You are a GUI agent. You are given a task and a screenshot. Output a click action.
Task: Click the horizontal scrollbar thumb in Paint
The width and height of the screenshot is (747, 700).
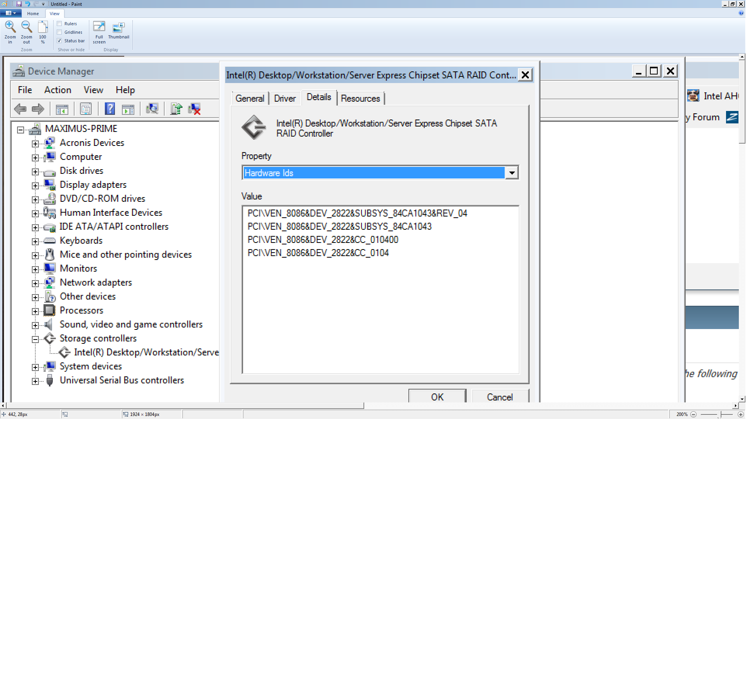[185, 406]
